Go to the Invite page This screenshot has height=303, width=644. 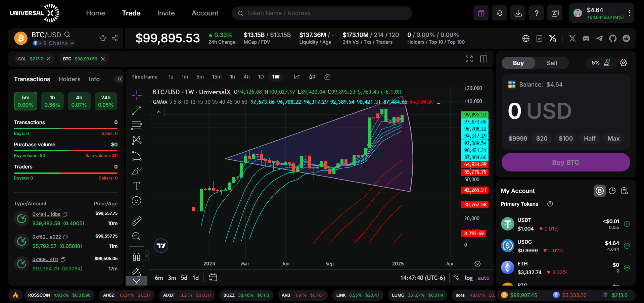point(166,13)
